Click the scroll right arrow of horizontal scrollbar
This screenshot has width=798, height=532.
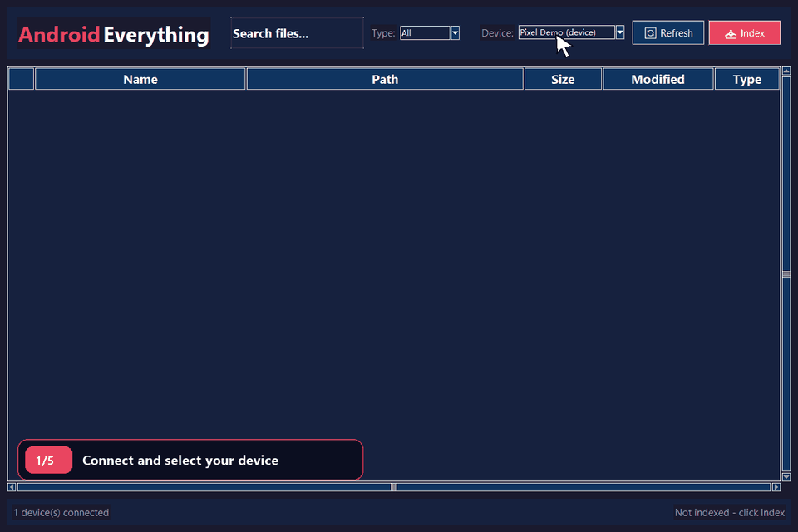click(x=776, y=487)
